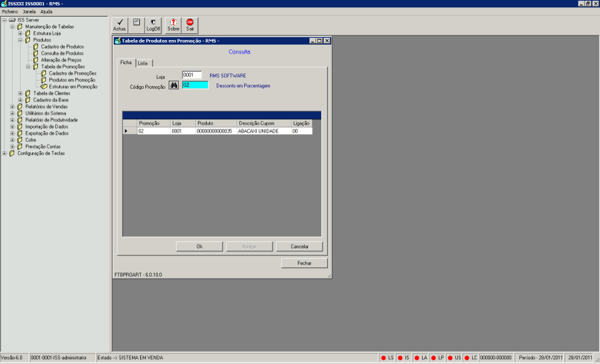The width and height of the screenshot is (600, 364).
Task: Expand the Estrutura Loja node
Action: click(20, 33)
